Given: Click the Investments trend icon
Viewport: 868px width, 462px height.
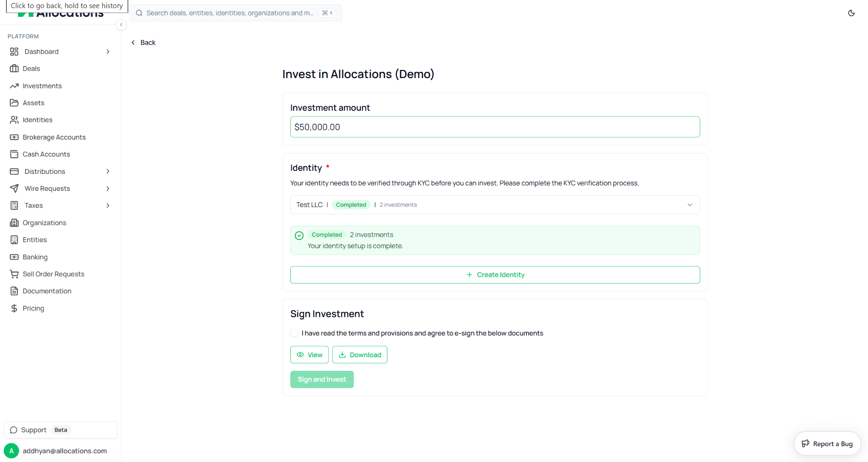Looking at the screenshot, I should [x=14, y=86].
